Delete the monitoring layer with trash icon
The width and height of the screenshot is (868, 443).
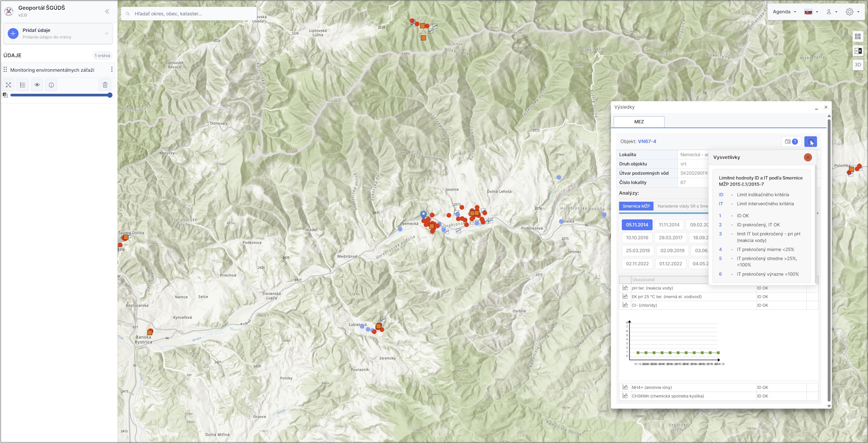click(105, 85)
